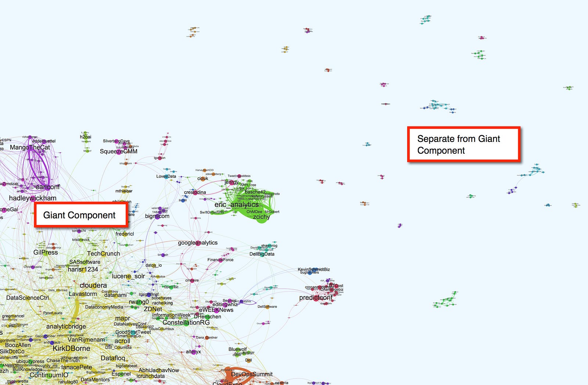Click the ZDNet node label
Viewport: 588px width, 385px height.
pyautogui.click(x=153, y=309)
